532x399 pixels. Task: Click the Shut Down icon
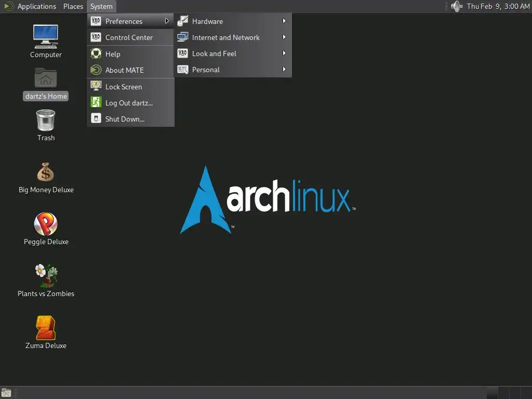click(x=96, y=118)
